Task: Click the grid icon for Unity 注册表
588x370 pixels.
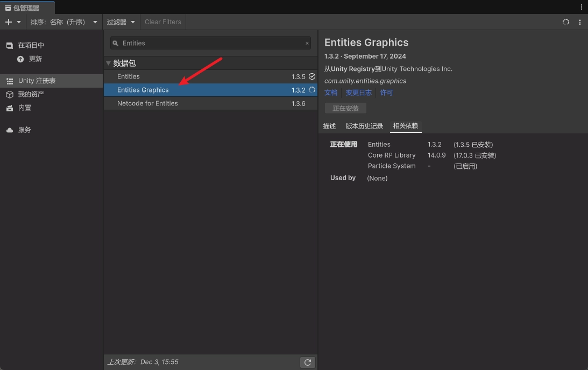Action: (x=10, y=81)
